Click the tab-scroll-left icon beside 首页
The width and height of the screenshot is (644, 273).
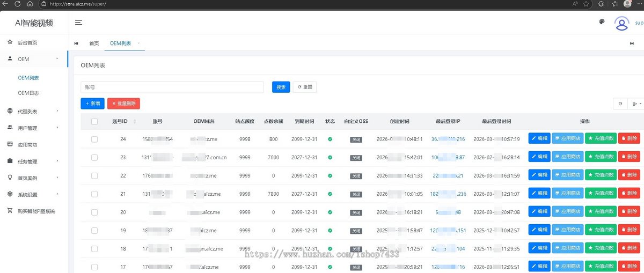click(x=76, y=43)
